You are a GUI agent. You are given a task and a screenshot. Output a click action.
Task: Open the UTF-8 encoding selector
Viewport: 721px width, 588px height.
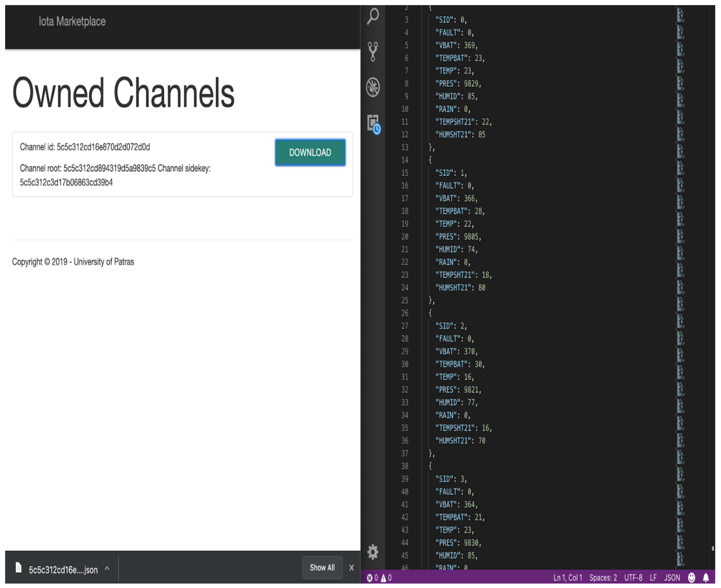(x=633, y=578)
